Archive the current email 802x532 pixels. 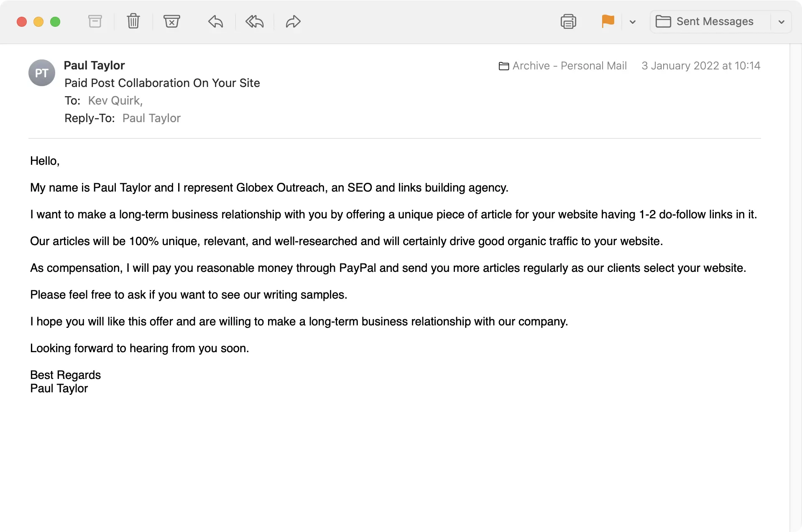(x=95, y=21)
